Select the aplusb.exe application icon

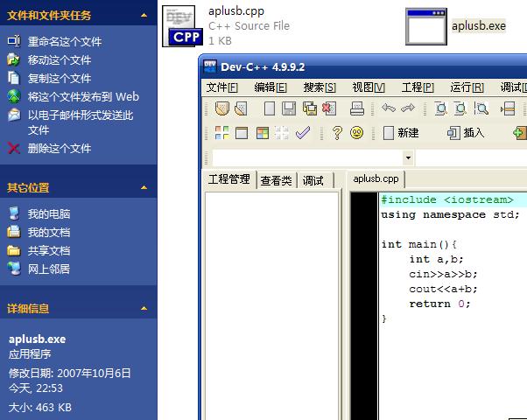coord(426,26)
